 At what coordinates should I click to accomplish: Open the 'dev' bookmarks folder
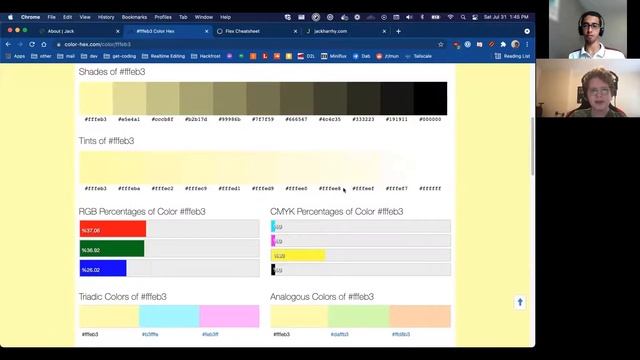tap(89, 56)
